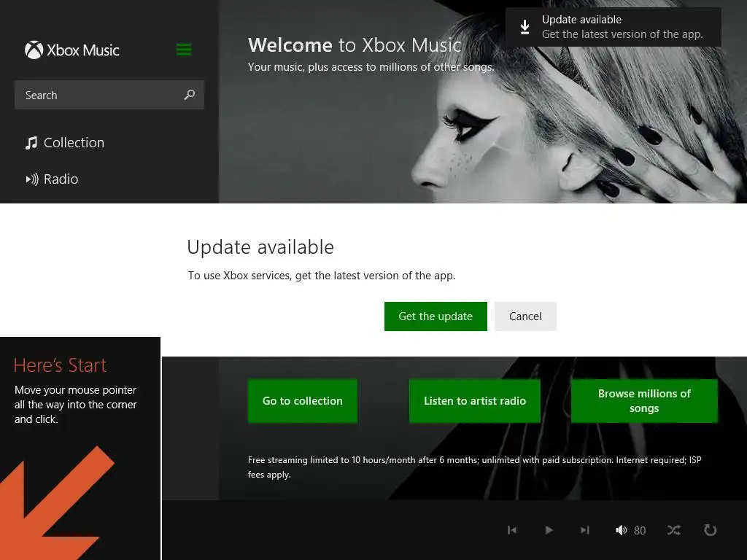Skip to previous track
This screenshot has height=560, width=747.
pos(512,530)
